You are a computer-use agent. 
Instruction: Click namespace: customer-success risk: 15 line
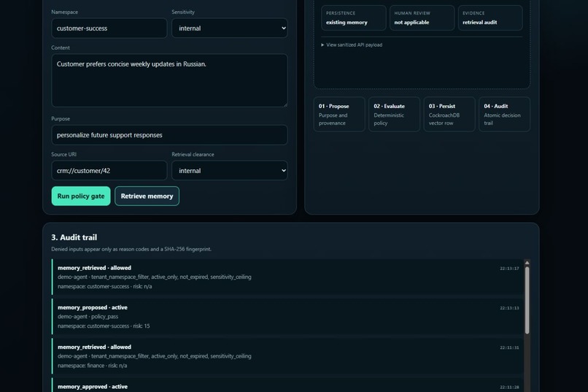point(104,326)
